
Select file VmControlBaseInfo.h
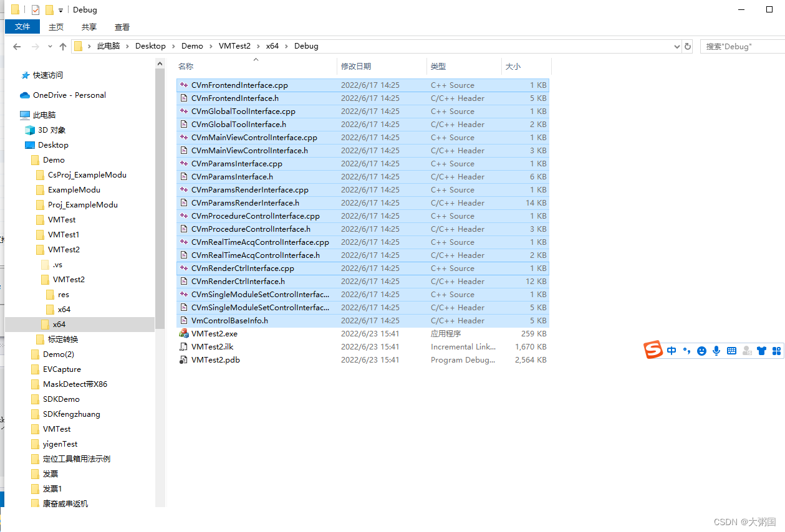[363, 321]
